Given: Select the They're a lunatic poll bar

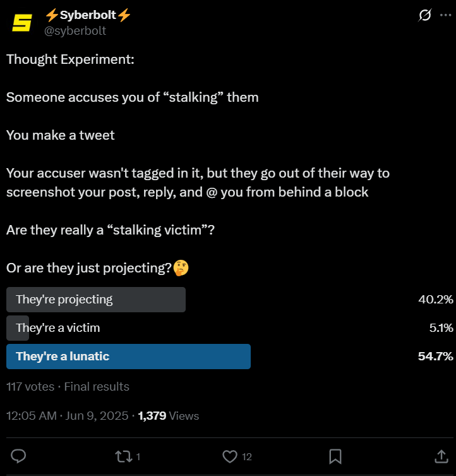Looking at the screenshot, I should (128, 357).
